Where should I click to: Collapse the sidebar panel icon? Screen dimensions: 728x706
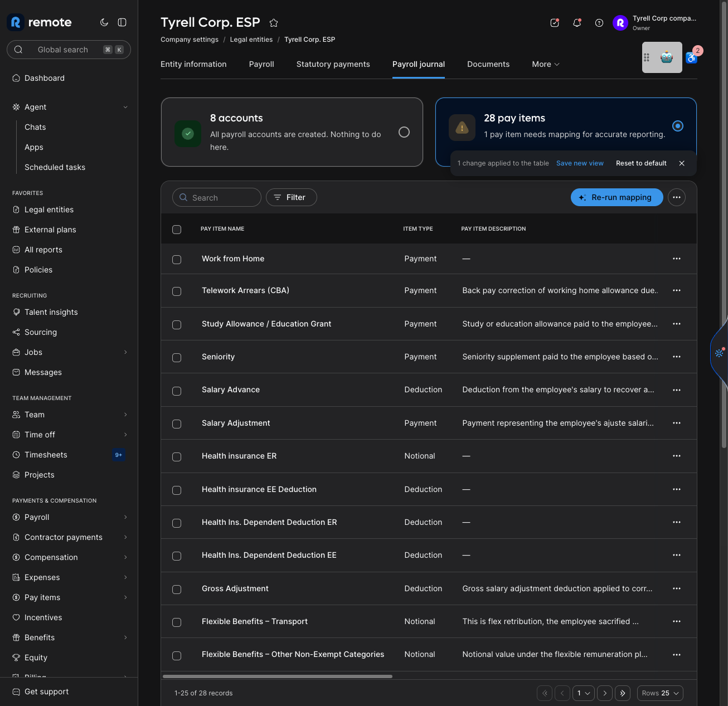click(122, 22)
